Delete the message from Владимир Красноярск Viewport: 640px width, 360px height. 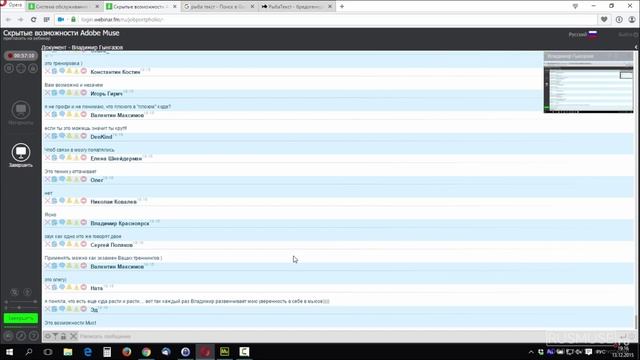(x=48, y=222)
